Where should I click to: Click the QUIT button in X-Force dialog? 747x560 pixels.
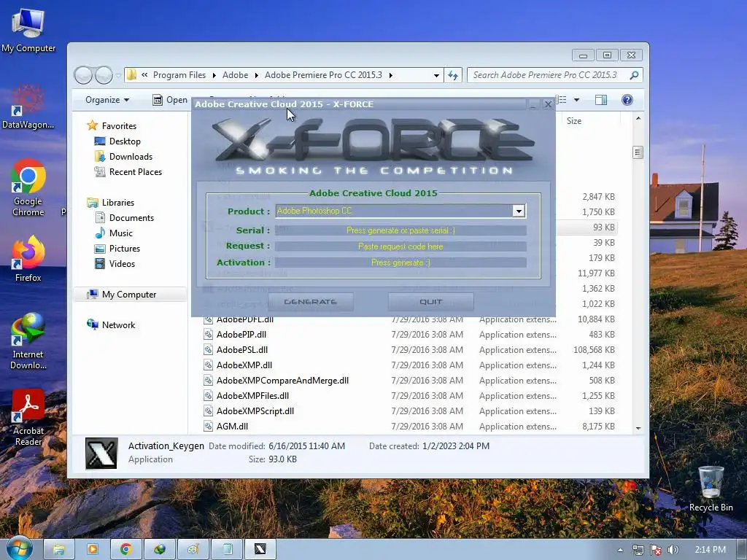click(430, 302)
